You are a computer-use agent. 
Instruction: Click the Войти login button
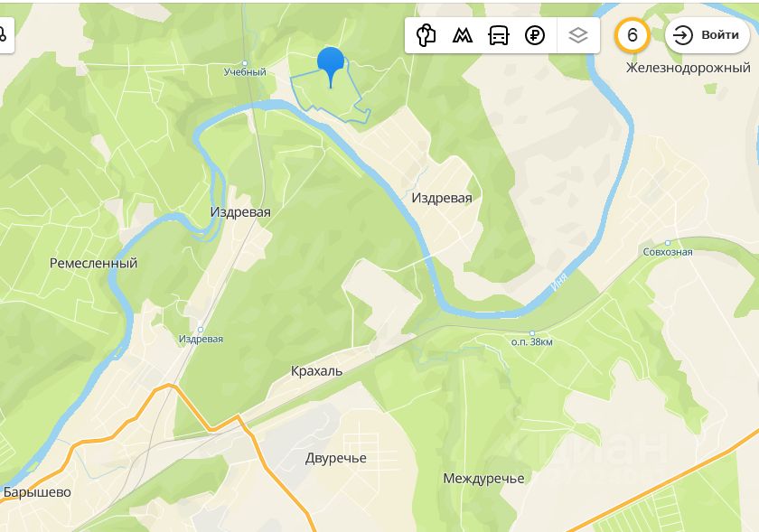[707, 35]
